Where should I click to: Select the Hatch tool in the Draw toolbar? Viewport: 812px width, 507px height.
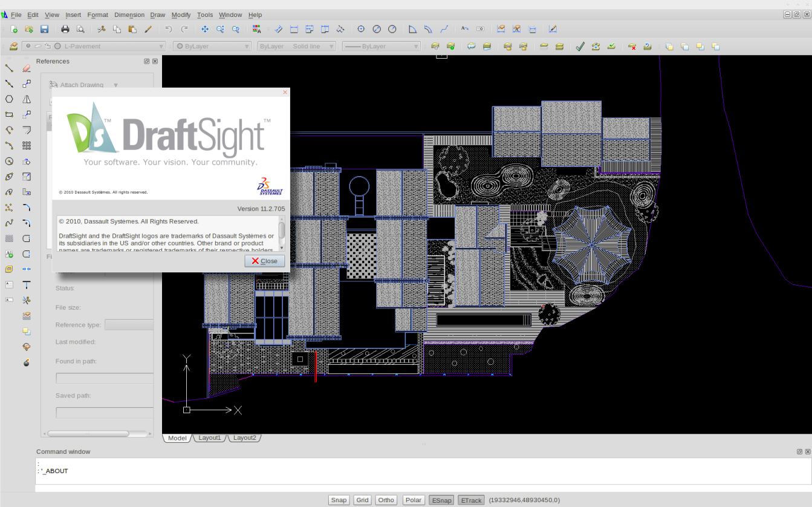(x=9, y=238)
